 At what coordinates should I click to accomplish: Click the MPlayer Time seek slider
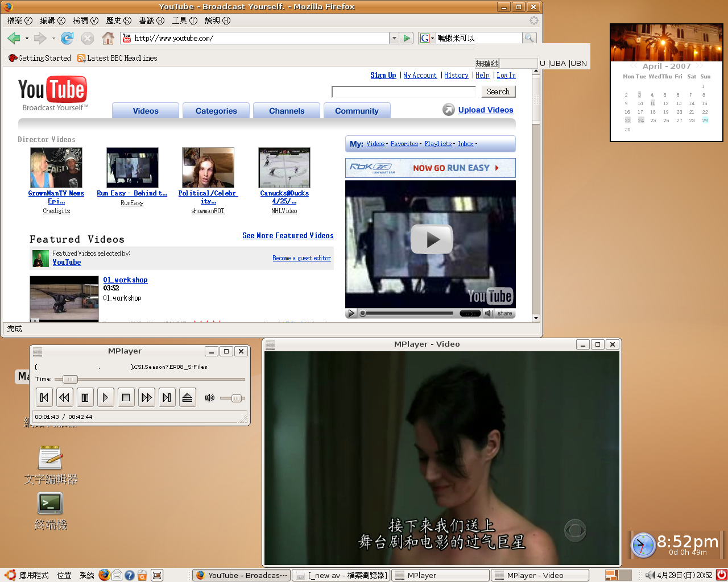(150, 379)
